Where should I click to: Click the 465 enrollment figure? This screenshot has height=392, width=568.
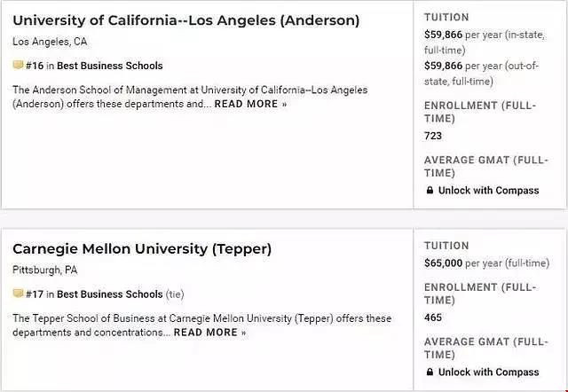point(433,318)
